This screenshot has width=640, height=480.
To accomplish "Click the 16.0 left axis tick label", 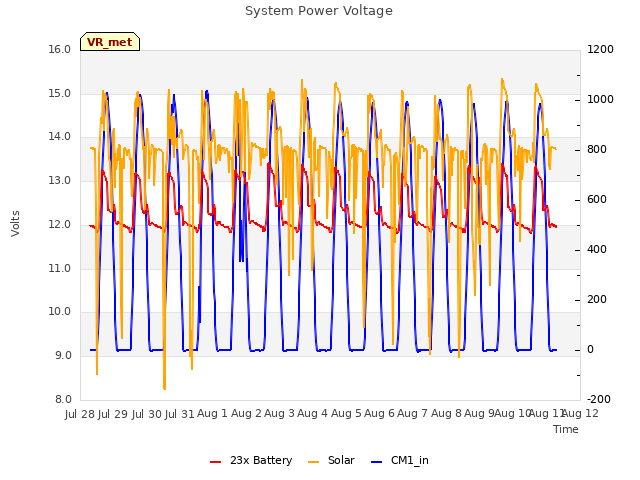I will [60, 50].
